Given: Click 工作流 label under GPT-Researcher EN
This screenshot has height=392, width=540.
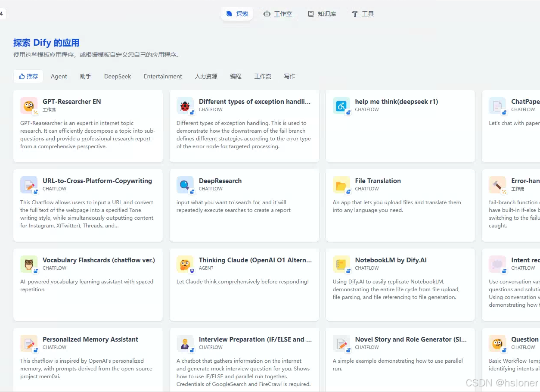Looking at the screenshot, I should pyautogui.click(x=49, y=109).
